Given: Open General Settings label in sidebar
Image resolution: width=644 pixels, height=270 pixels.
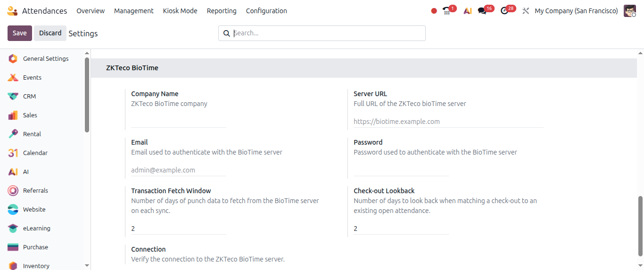Looking at the screenshot, I should [x=46, y=59].
